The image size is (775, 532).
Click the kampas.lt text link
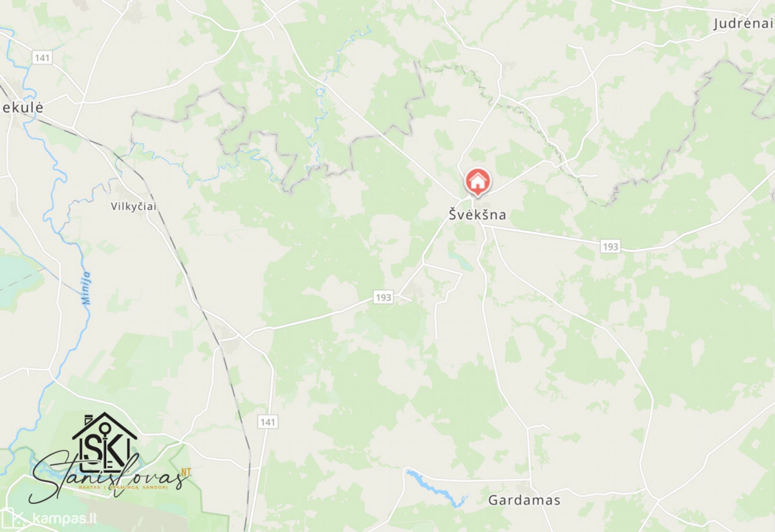[64, 519]
